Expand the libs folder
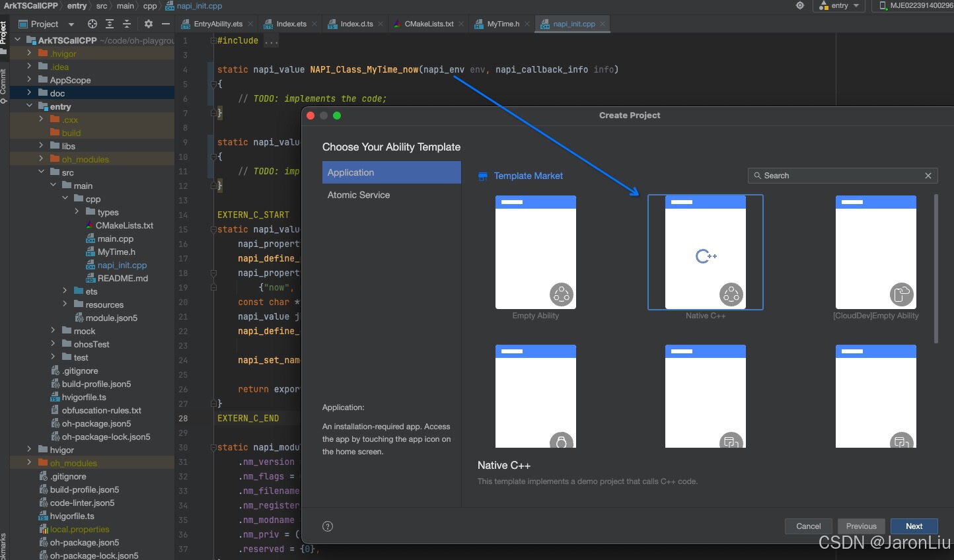The image size is (954, 560). (41, 146)
